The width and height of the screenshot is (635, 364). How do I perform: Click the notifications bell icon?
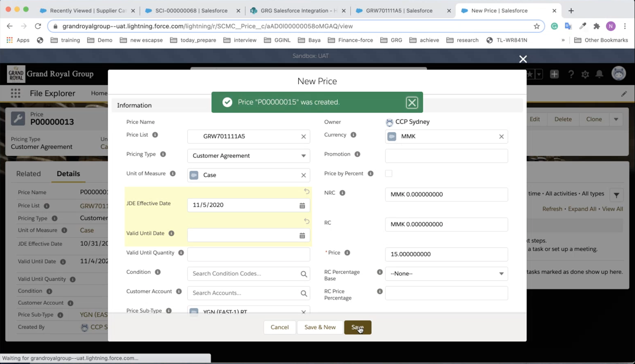click(599, 74)
